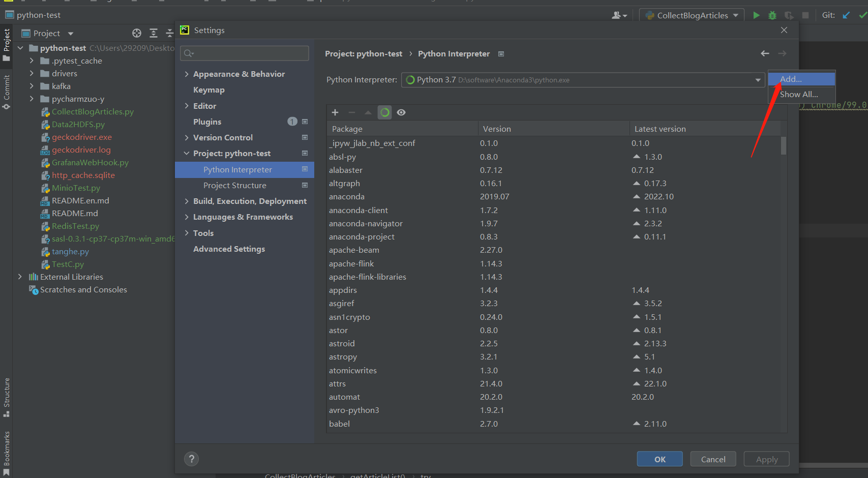868x478 pixels.
Task: Click the package list vertical scrollbar
Action: (784, 145)
